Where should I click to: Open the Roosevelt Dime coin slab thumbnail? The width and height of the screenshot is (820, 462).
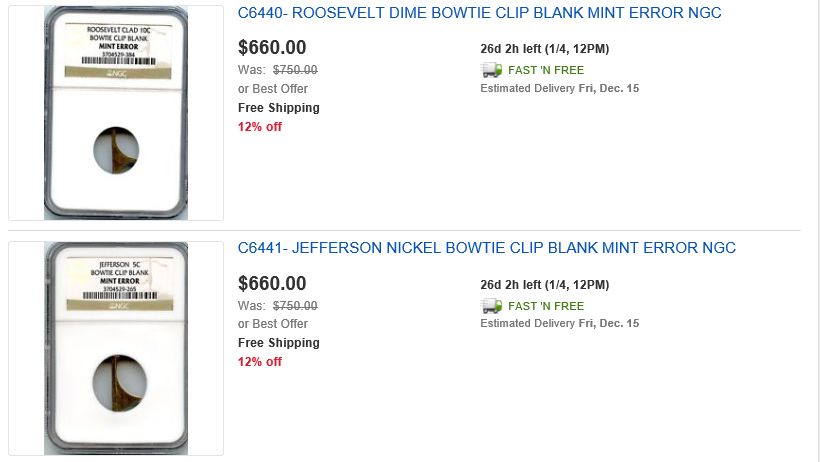(x=116, y=113)
